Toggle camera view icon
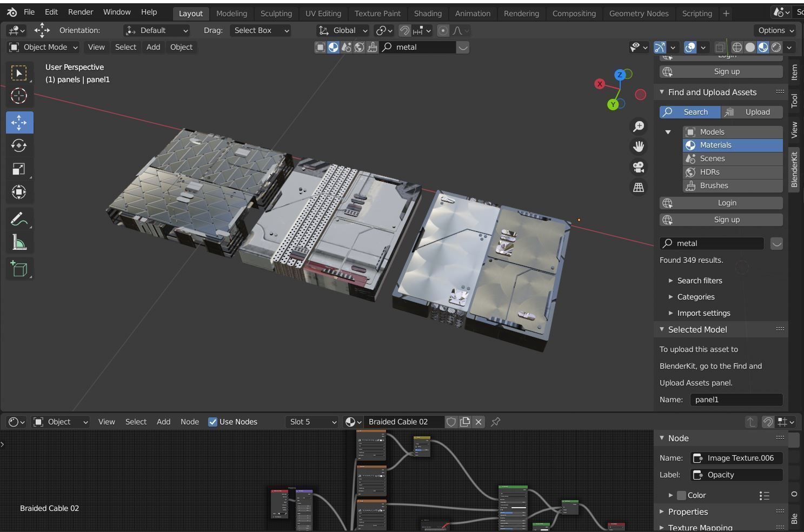 point(639,167)
